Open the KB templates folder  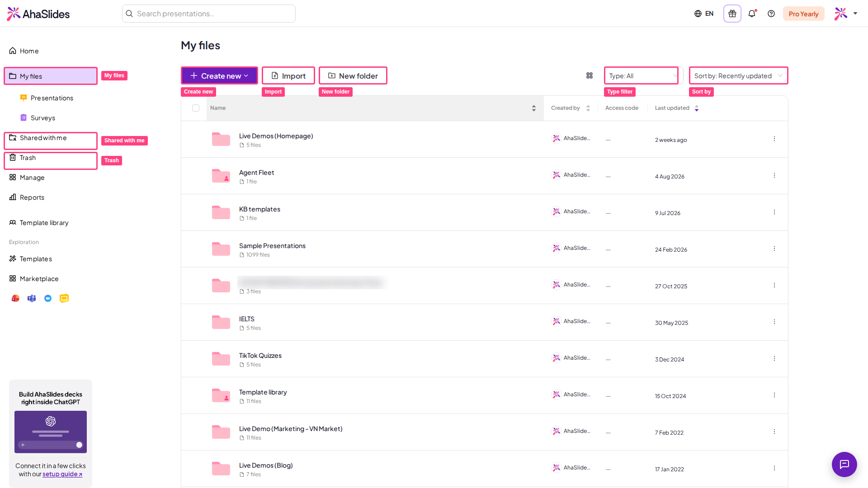(259, 209)
